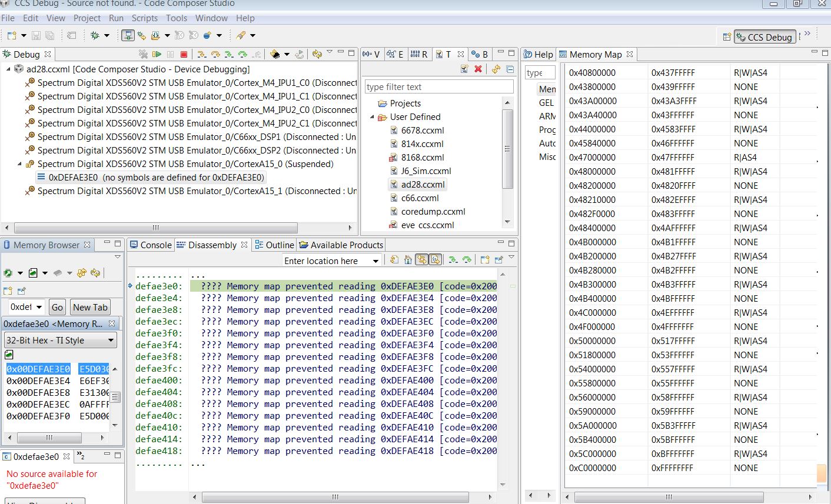Click the Resume (green play) debug icon

(x=157, y=54)
